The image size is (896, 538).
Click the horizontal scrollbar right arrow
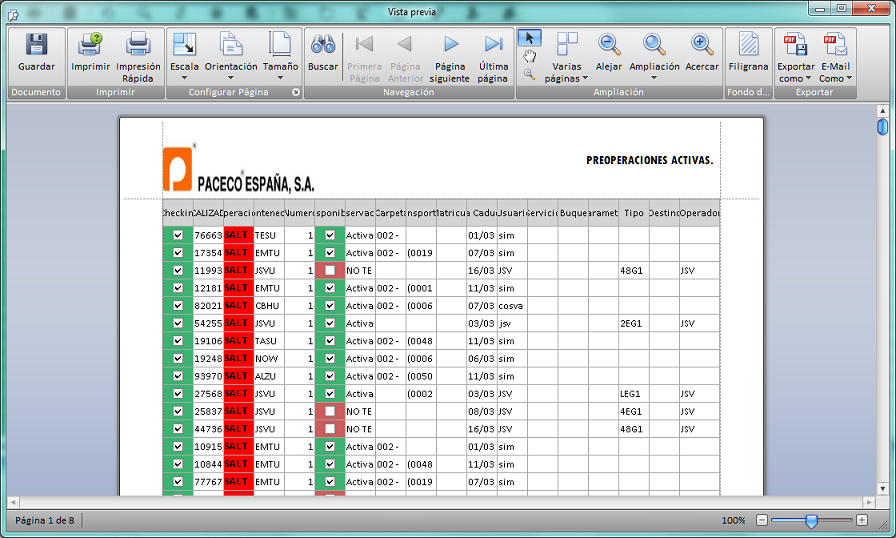coord(869,503)
